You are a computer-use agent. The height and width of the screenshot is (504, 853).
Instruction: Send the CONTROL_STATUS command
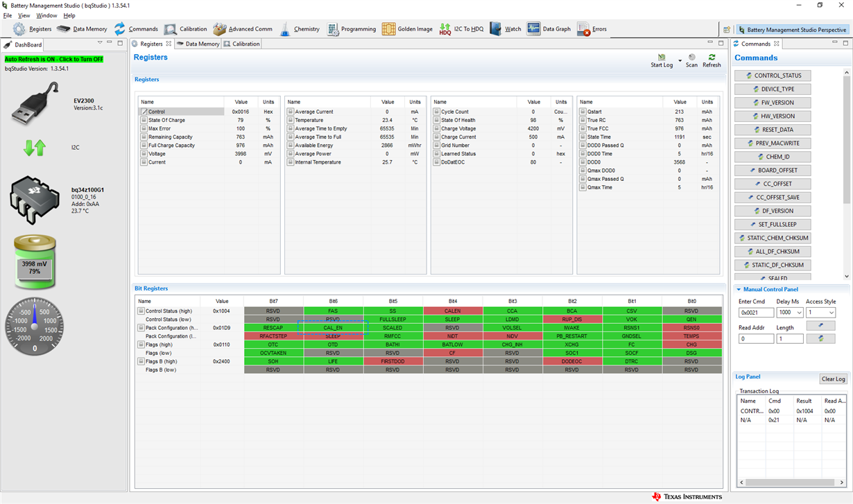[773, 76]
